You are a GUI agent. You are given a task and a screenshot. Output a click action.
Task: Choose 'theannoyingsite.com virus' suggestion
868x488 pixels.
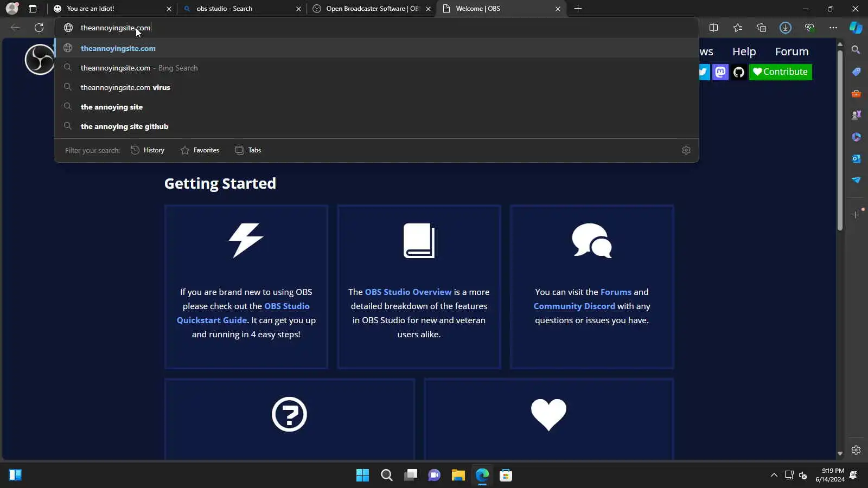click(376, 87)
